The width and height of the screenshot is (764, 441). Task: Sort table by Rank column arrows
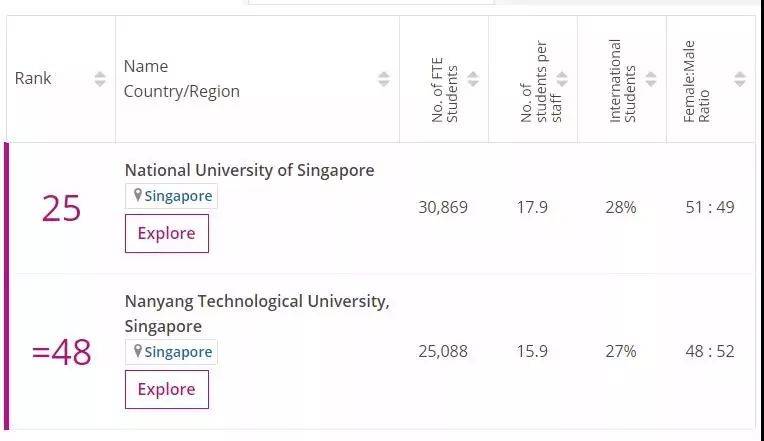(x=99, y=79)
